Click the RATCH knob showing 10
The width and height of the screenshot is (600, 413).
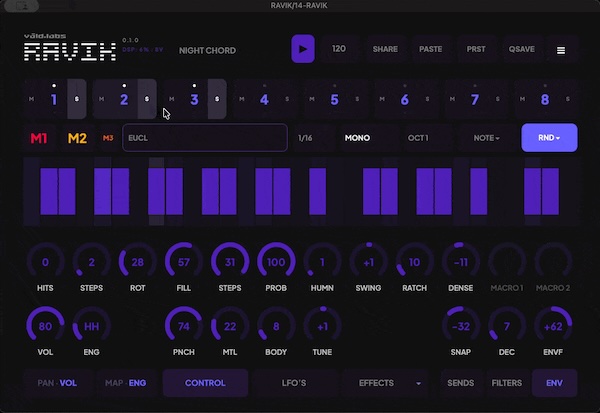click(x=414, y=262)
